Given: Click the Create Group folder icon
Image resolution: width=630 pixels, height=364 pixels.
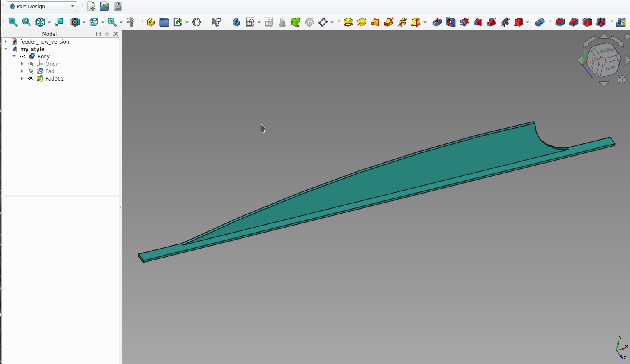Looking at the screenshot, I should click(x=164, y=22).
